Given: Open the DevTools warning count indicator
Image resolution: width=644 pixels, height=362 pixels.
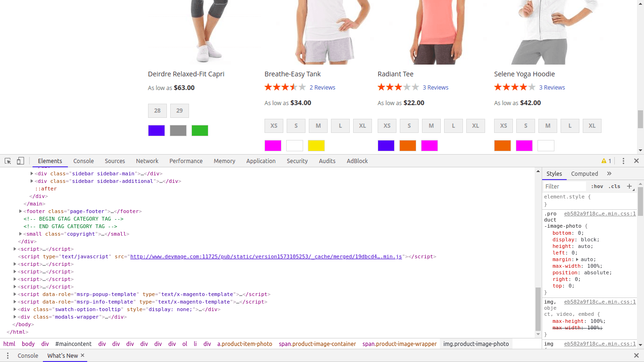Looking at the screenshot, I should (606, 161).
